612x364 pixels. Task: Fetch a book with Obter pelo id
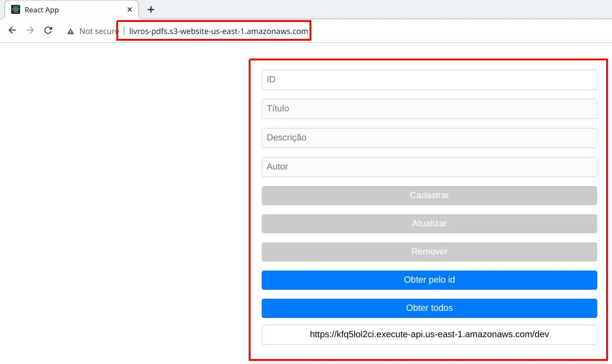coord(429,280)
